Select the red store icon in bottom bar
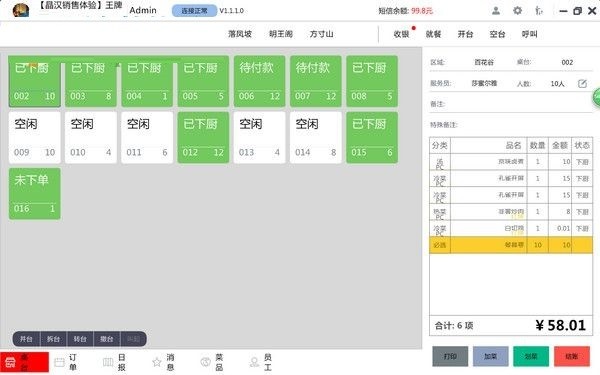This screenshot has height=375, width=600. point(10,362)
